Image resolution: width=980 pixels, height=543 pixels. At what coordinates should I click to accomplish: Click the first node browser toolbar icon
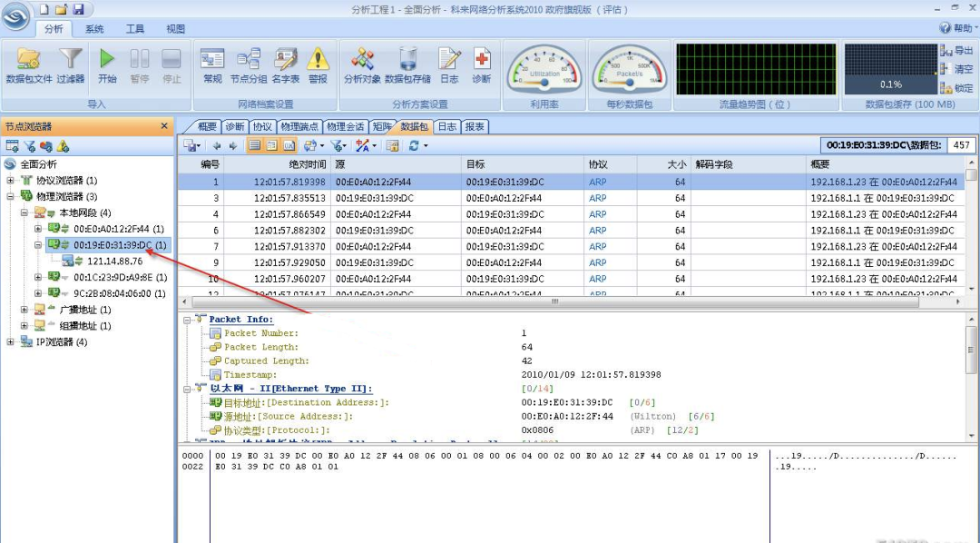12,146
